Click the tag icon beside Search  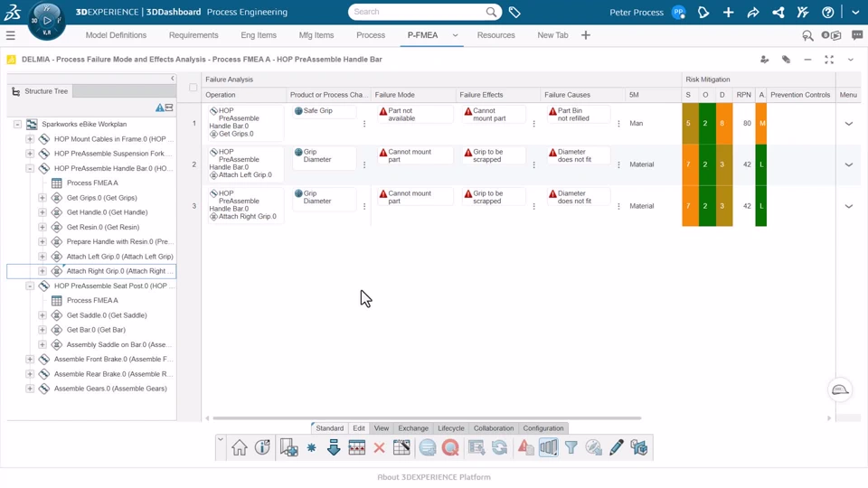point(514,12)
